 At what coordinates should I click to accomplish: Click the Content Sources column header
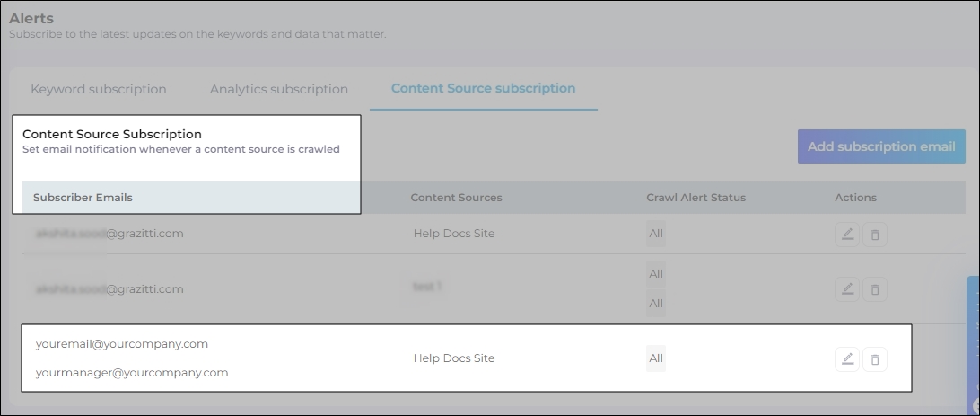coord(456,198)
